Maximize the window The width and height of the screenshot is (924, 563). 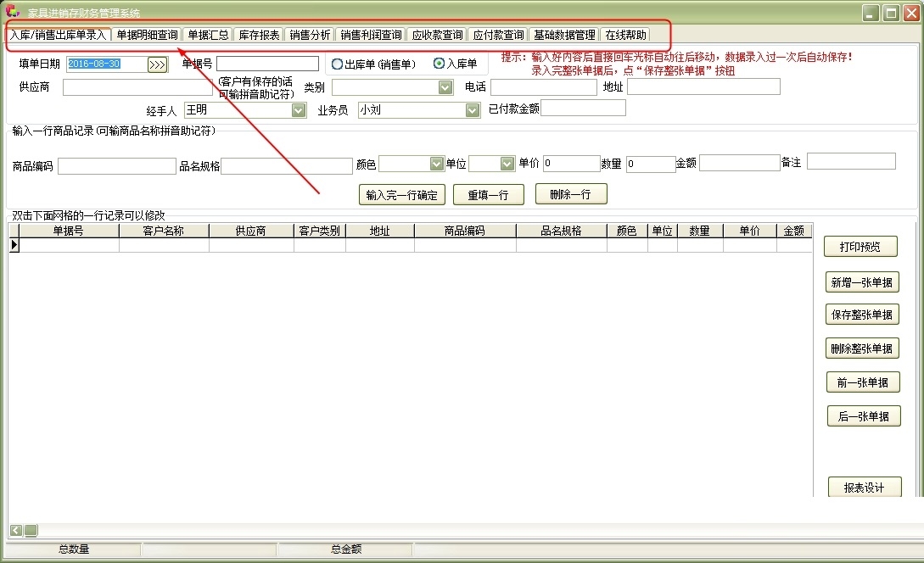click(892, 13)
